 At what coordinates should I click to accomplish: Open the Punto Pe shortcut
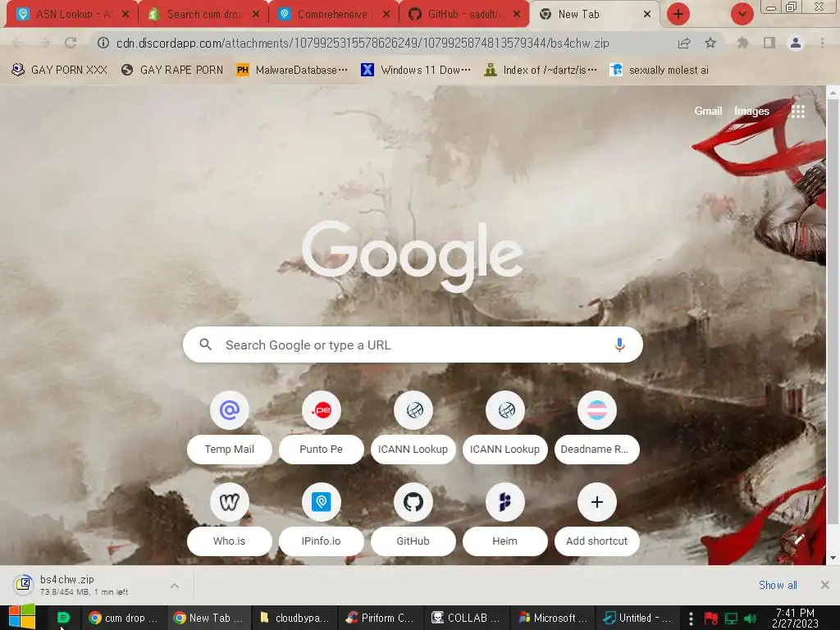coord(321,428)
